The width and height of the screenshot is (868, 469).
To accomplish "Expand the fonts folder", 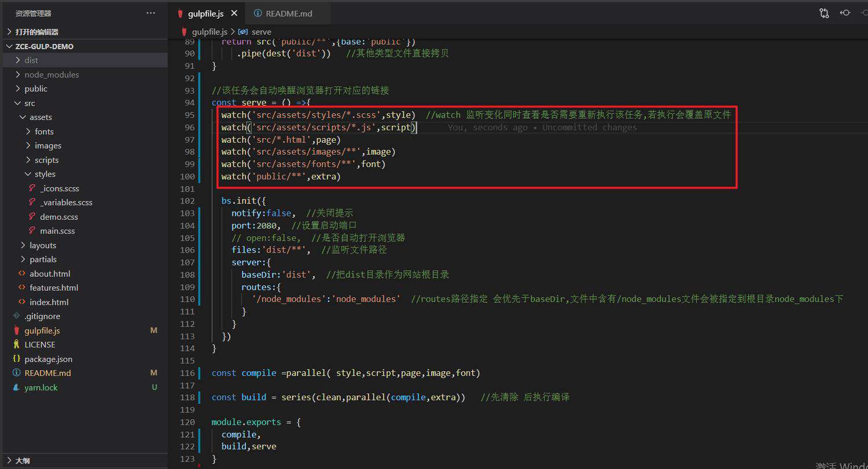I will click(85, 131).
